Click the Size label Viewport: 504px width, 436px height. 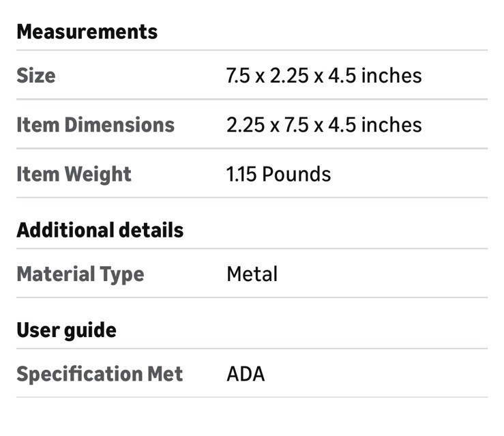click(x=36, y=76)
